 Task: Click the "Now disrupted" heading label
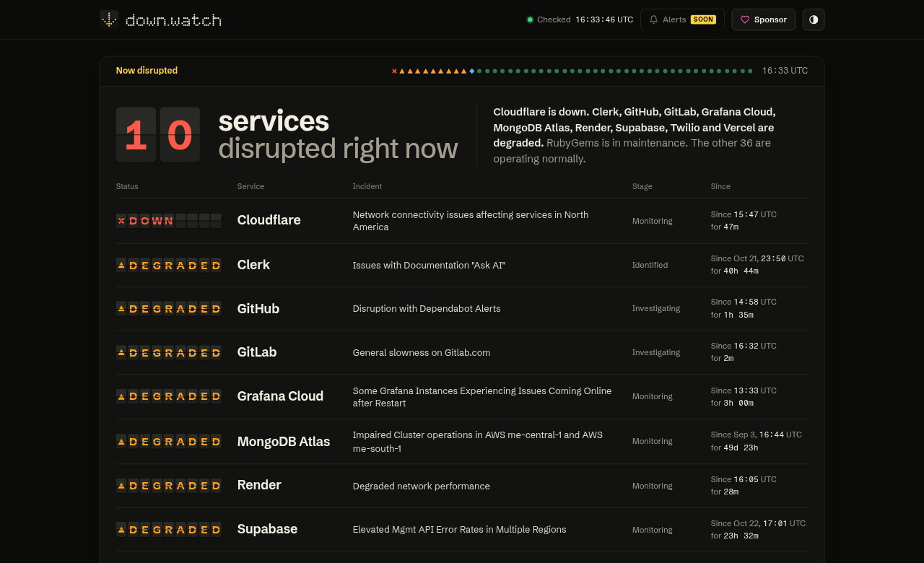[x=147, y=71]
